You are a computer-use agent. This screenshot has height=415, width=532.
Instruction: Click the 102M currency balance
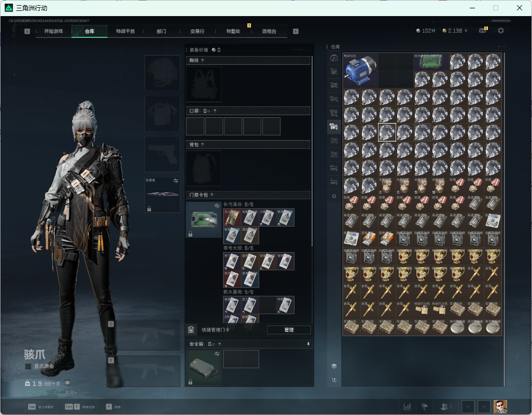pos(426,31)
